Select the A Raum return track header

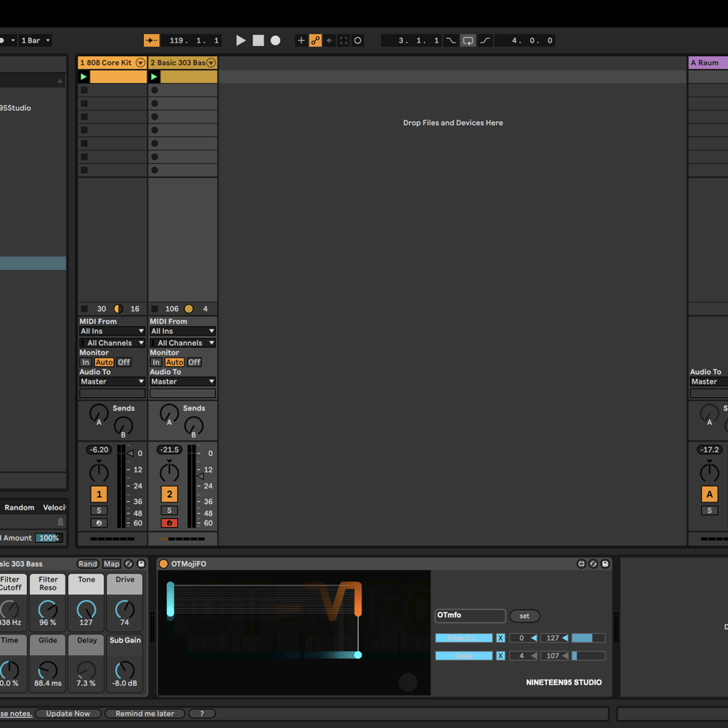click(707, 63)
